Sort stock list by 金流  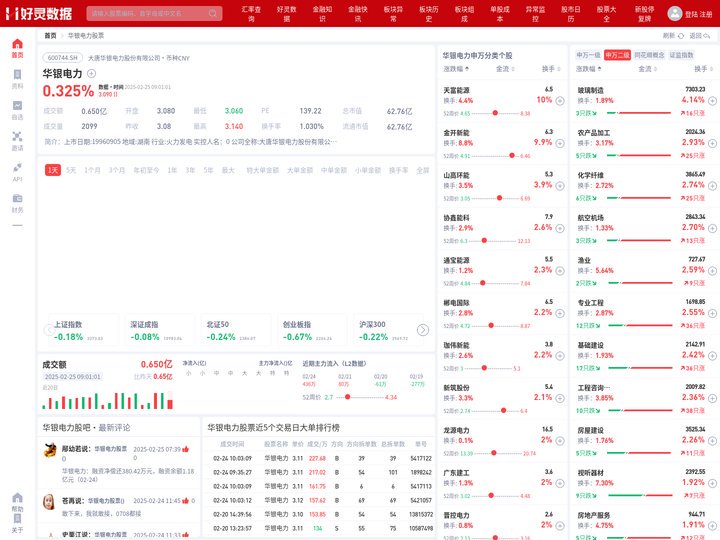point(505,69)
